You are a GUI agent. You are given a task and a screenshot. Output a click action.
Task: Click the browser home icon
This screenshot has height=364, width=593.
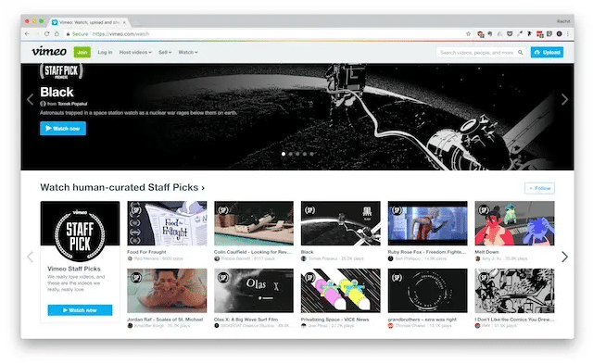[x=57, y=33]
